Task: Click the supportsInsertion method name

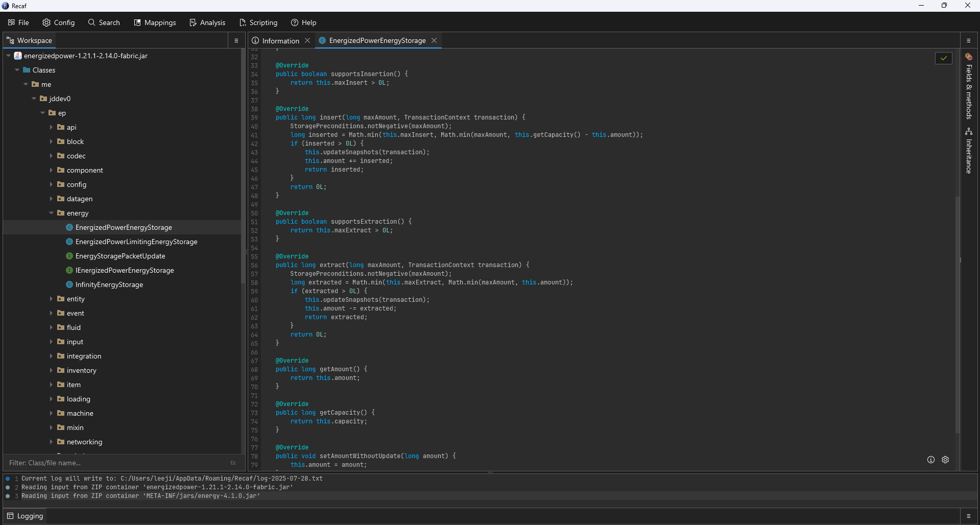Action: [362, 74]
